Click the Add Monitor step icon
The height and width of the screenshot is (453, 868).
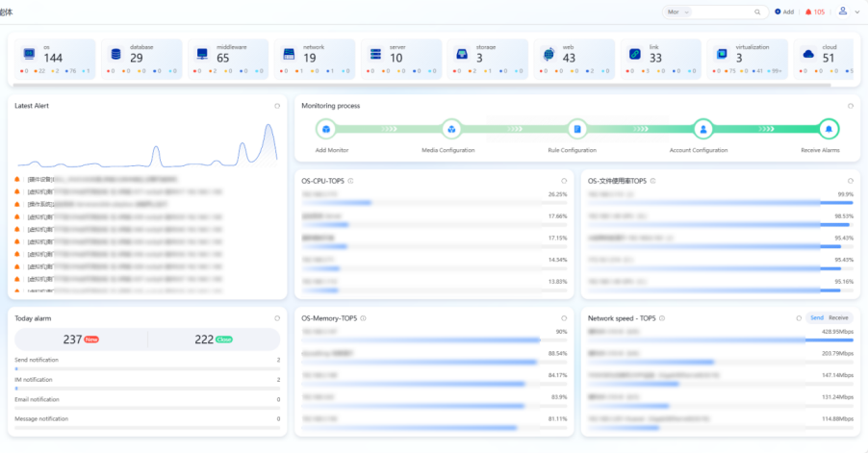pyautogui.click(x=326, y=129)
